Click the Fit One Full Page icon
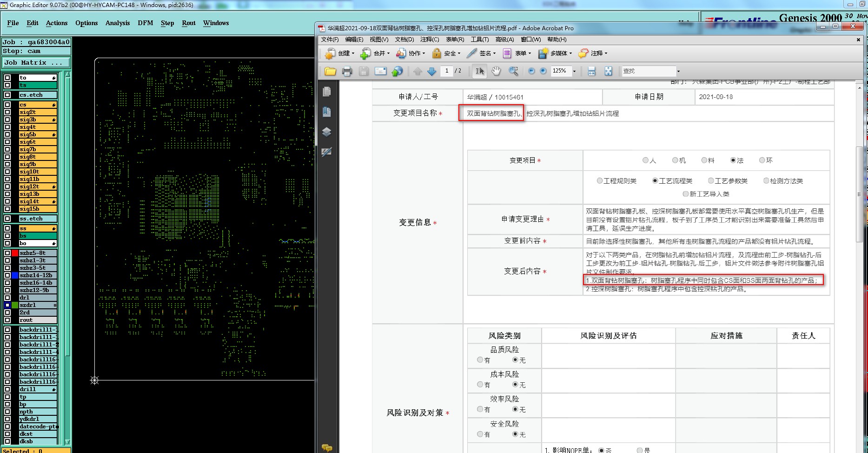The height and width of the screenshot is (453, 868). click(x=608, y=71)
